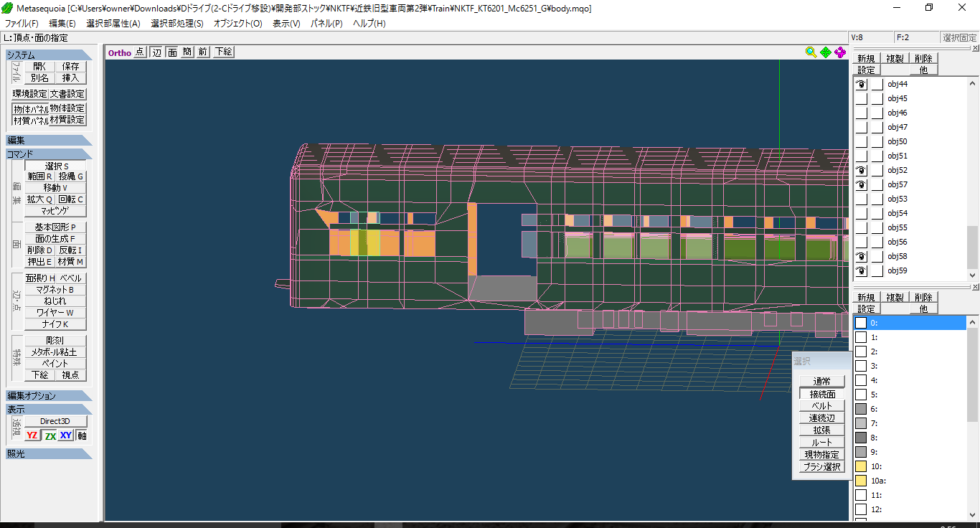This screenshot has height=528, width=980.
Task: Toggle 面 face display in viewport
Action: 172,52
